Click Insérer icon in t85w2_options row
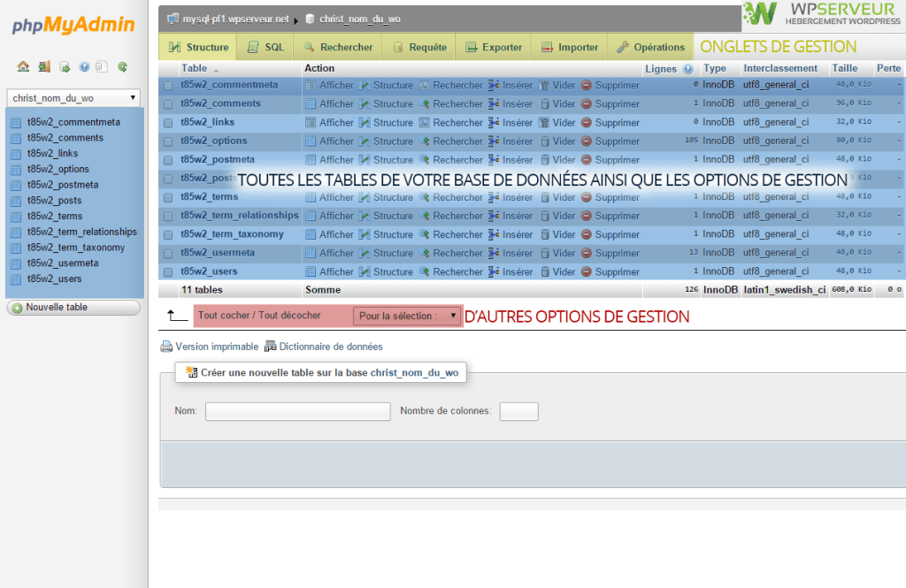906x588 pixels. 494,141
